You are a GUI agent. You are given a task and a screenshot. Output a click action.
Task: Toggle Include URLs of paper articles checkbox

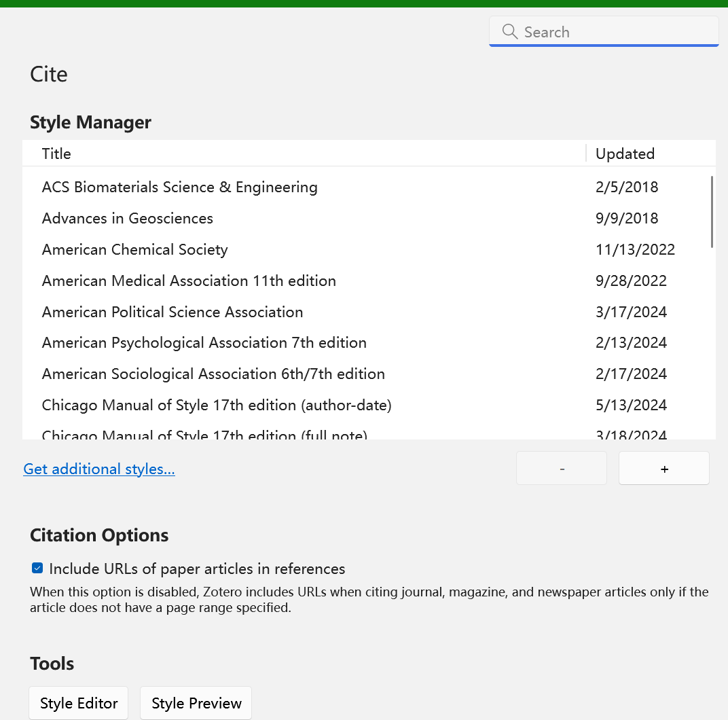pyautogui.click(x=37, y=568)
